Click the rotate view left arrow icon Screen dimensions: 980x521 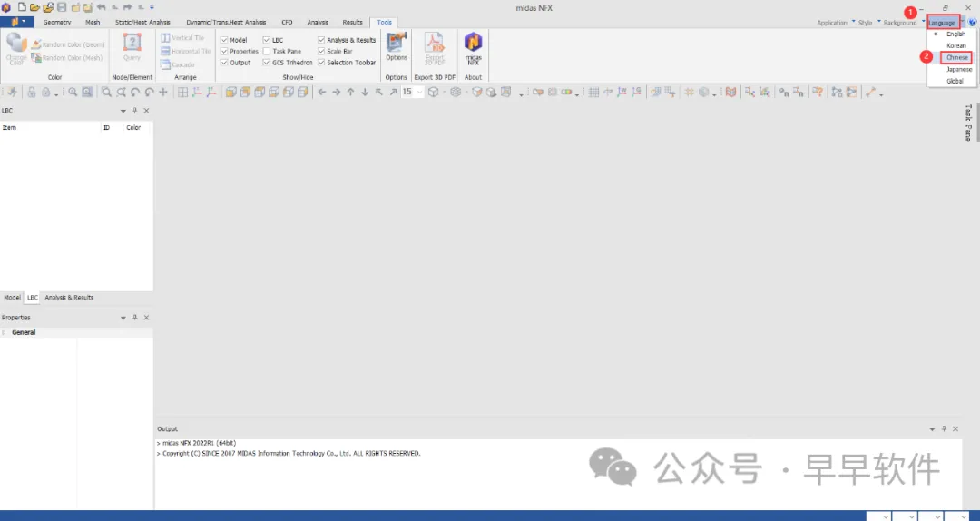[322, 92]
